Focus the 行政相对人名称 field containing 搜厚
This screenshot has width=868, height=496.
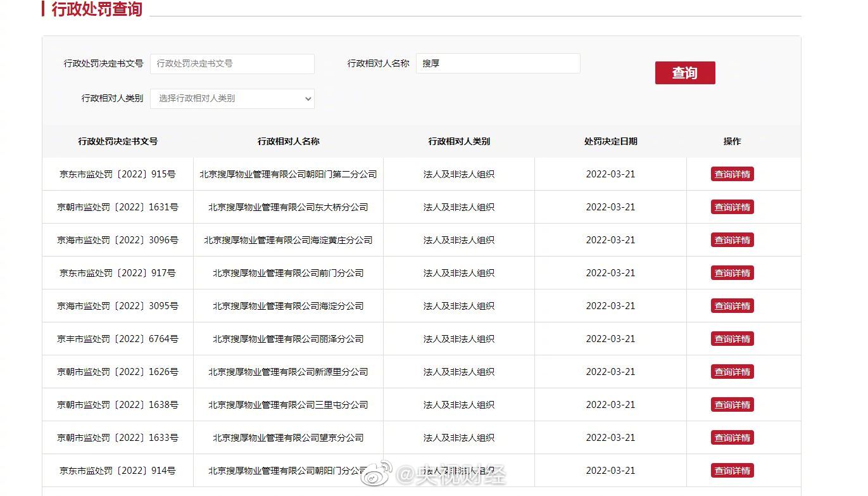tap(498, 63)
